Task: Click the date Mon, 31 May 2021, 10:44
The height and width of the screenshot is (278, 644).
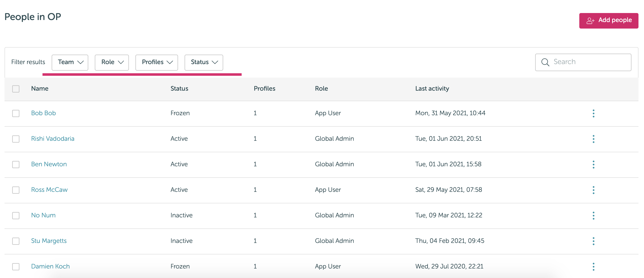Action: (x=450, y=113)
